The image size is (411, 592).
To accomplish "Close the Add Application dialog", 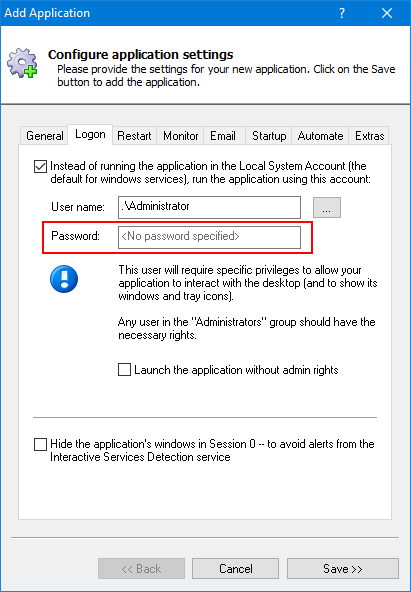I will tap(387, 13).
